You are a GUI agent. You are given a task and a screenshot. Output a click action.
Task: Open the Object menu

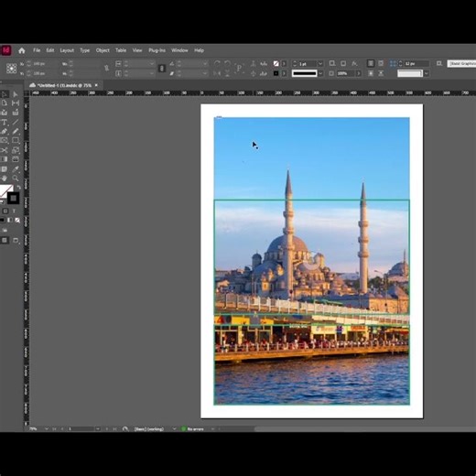coord(103,50)
